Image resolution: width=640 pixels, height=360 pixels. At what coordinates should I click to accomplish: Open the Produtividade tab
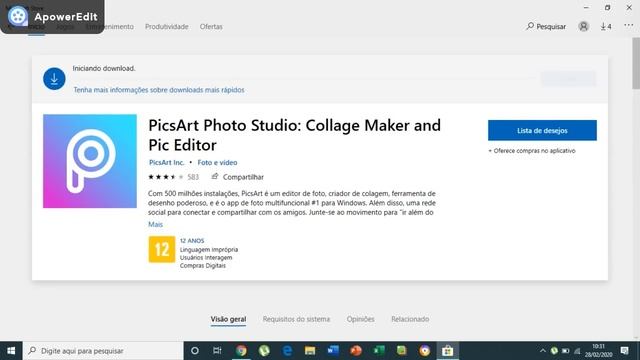(167, 27)
